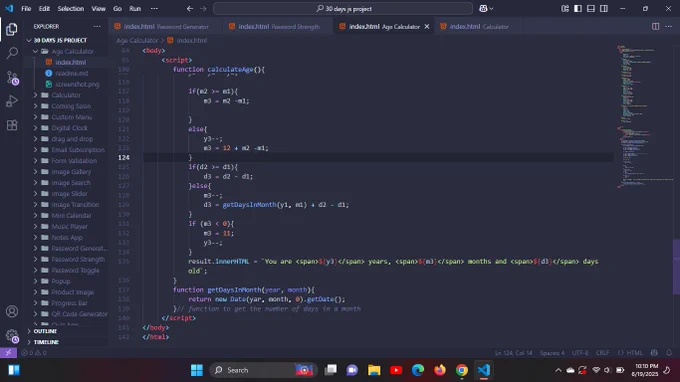Open Google Chrome from taskbar
This screenshot has height=382, width=680.
[x=462, y=370]
